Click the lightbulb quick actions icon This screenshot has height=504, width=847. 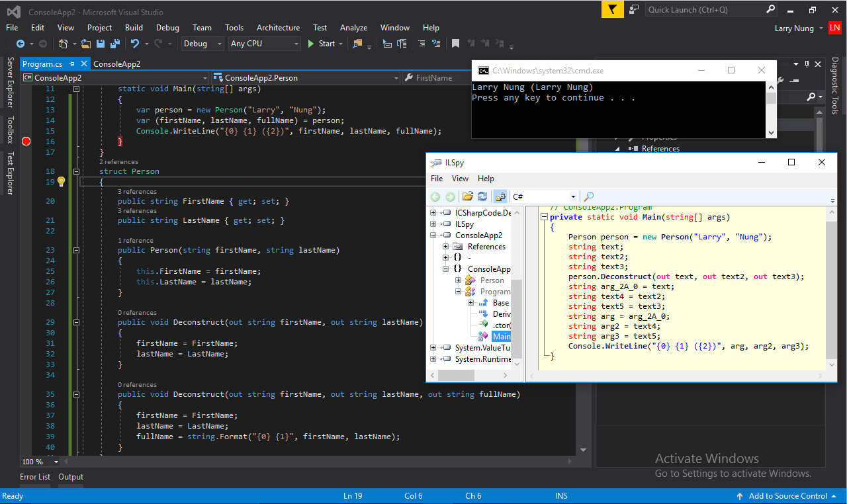coord(61,181)
